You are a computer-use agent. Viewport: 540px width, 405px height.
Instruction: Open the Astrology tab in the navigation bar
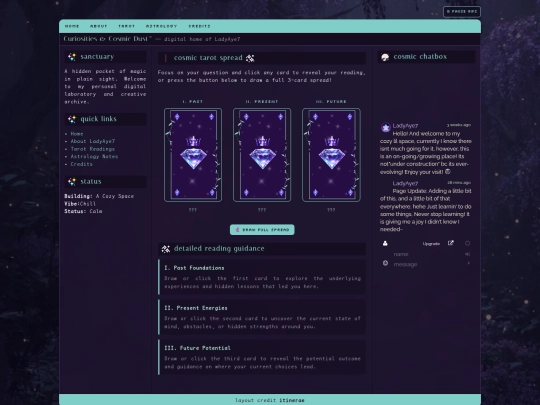[x=161, y=26]
